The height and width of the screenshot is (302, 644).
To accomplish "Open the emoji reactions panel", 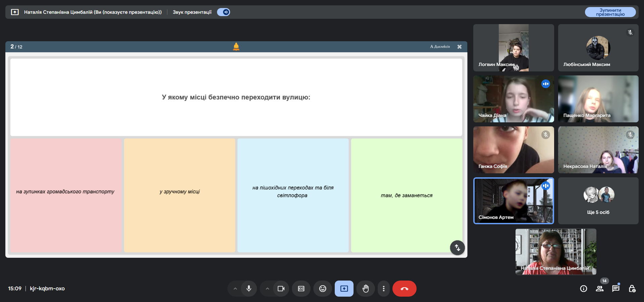I will 323,289.
